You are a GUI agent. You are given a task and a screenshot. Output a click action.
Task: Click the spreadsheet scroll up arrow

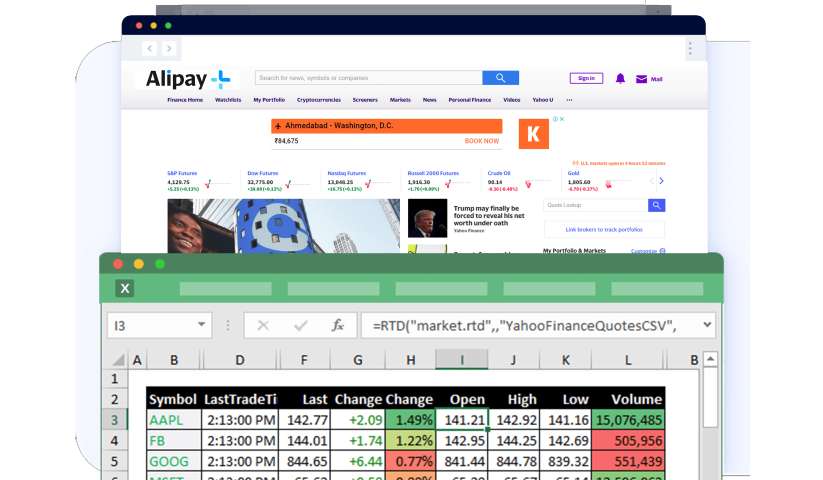tap(710, 359)
